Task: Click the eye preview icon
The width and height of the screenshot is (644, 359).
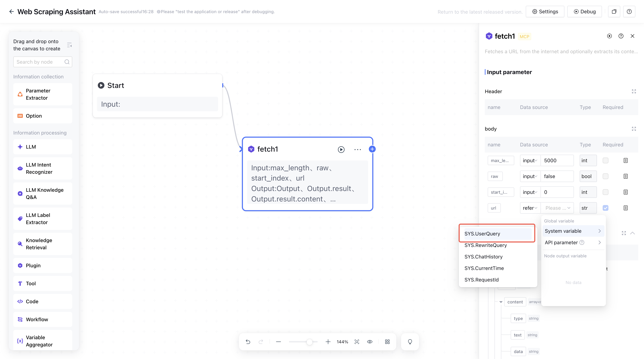Action: point(369,342)
